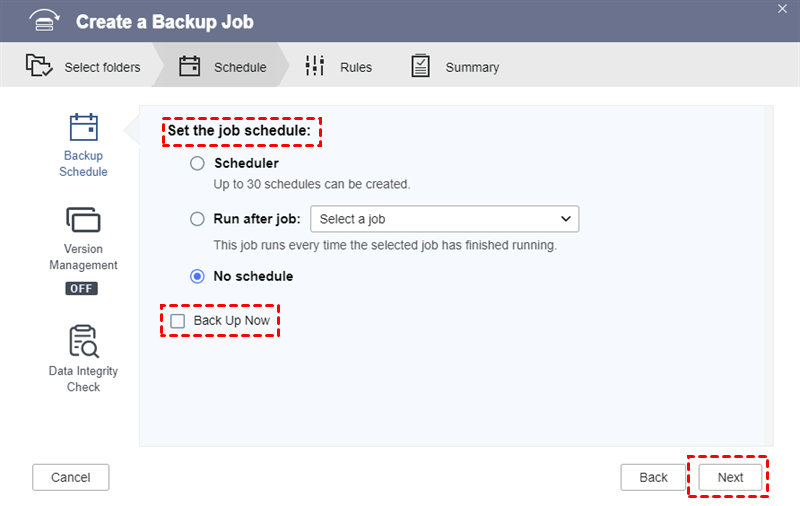Select the Scheduler radio option
The image size is (800, 506).
click(x=197, y=163)
